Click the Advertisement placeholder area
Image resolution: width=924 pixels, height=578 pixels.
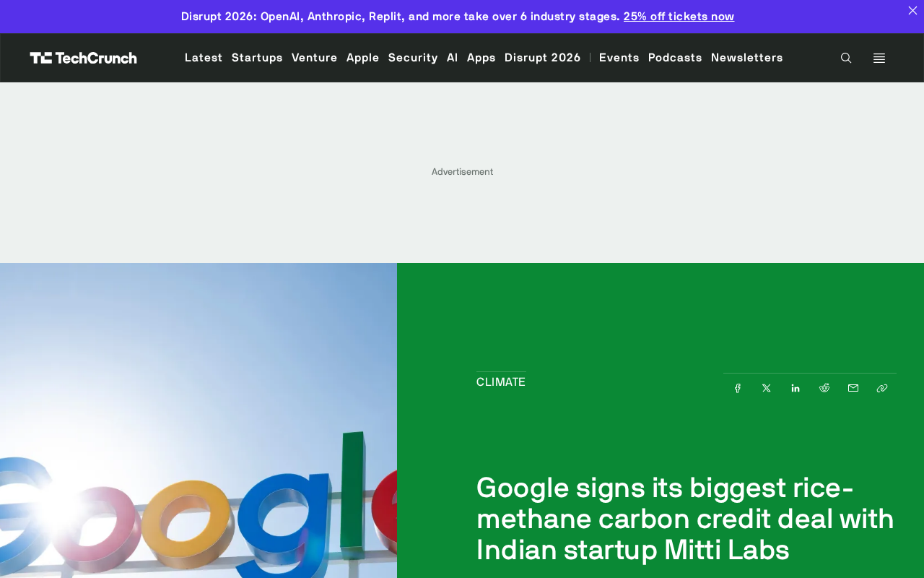pos(462,172)
